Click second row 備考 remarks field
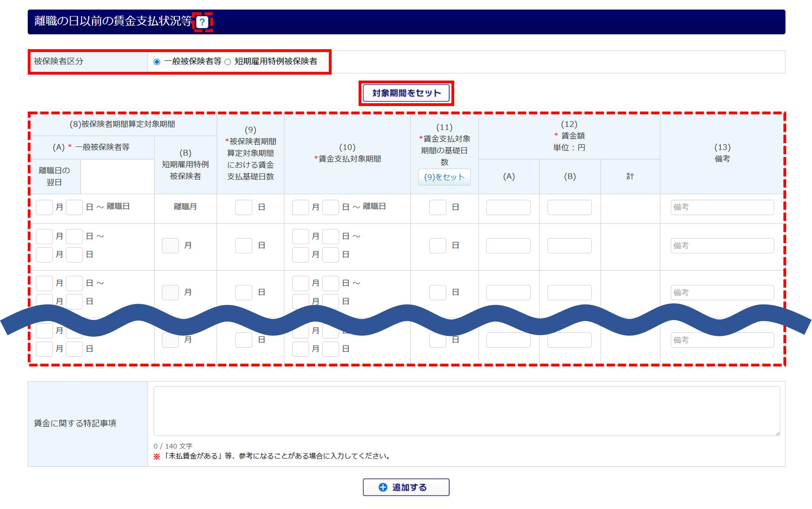Screen dimensions: 812x509 722,246
